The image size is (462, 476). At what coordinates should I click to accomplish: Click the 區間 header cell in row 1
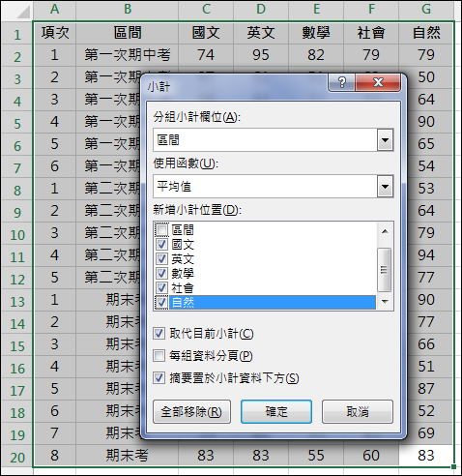coord(128,33)
